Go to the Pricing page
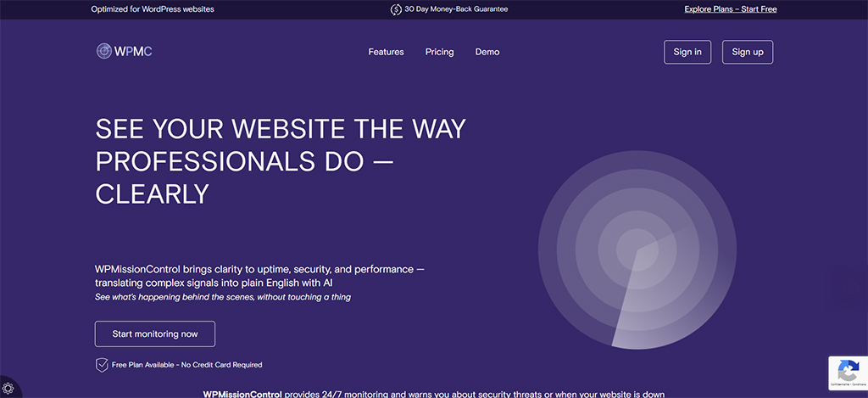The image size is (868, 398). (x=439, y=52)
